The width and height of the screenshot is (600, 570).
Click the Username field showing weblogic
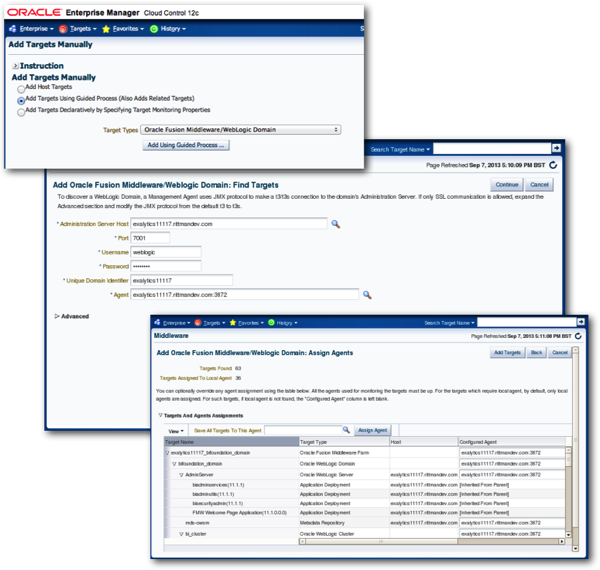pos(166,252)
